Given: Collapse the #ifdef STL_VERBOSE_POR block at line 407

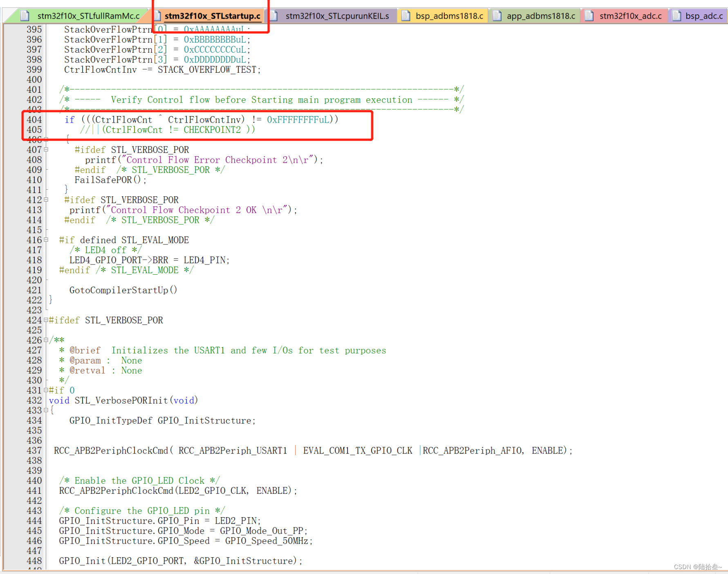Looking at the screenshot, I should click(x=45, y=150).
